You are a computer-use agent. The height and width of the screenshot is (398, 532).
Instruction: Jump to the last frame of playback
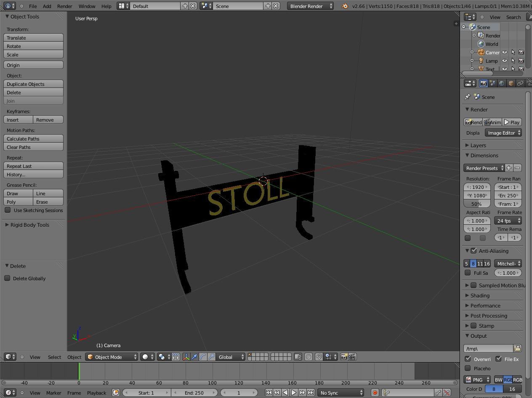tap(311, 393)
